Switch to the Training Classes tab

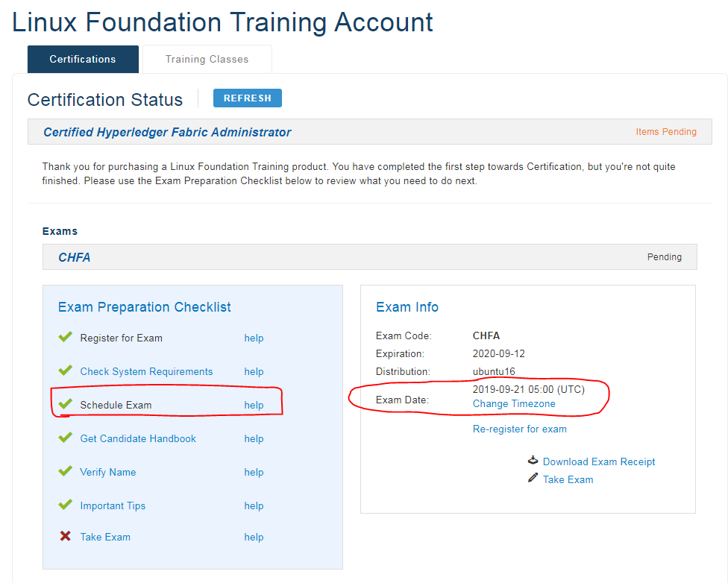tap(207, 59)
